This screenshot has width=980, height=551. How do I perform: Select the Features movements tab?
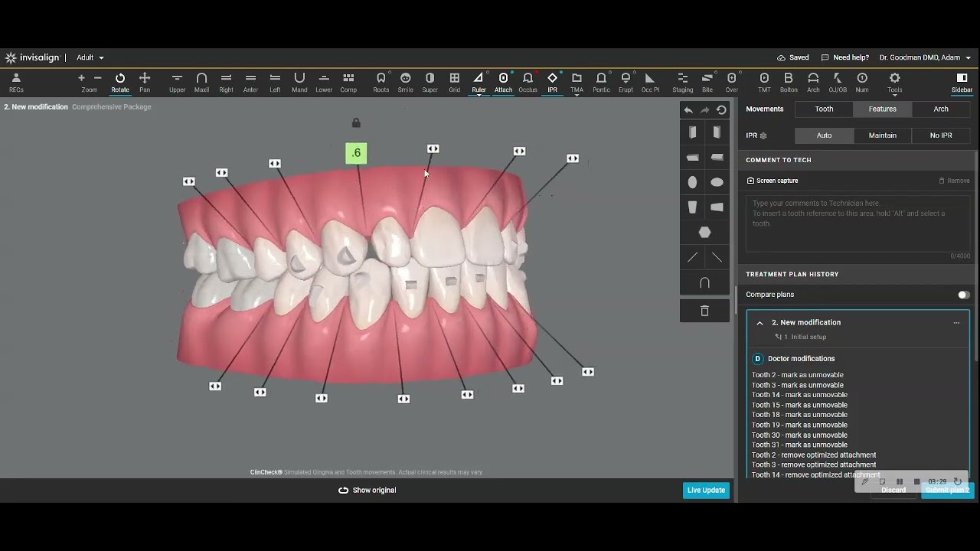pos(882,109)
